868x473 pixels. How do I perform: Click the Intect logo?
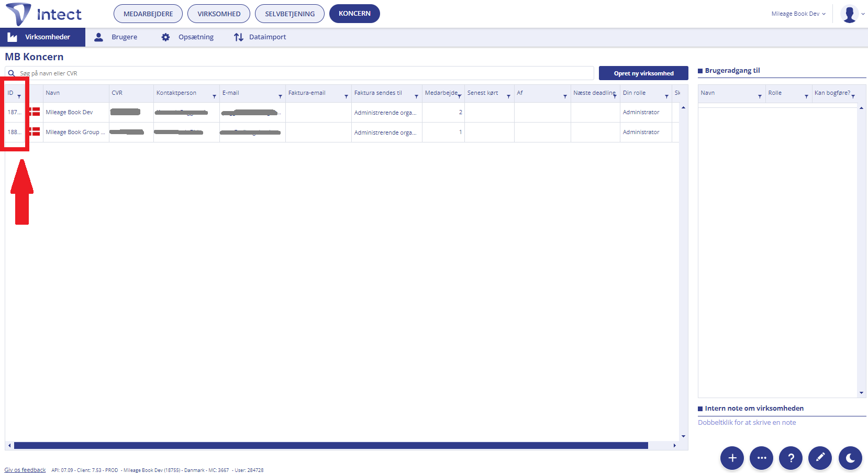coord(43,14)
